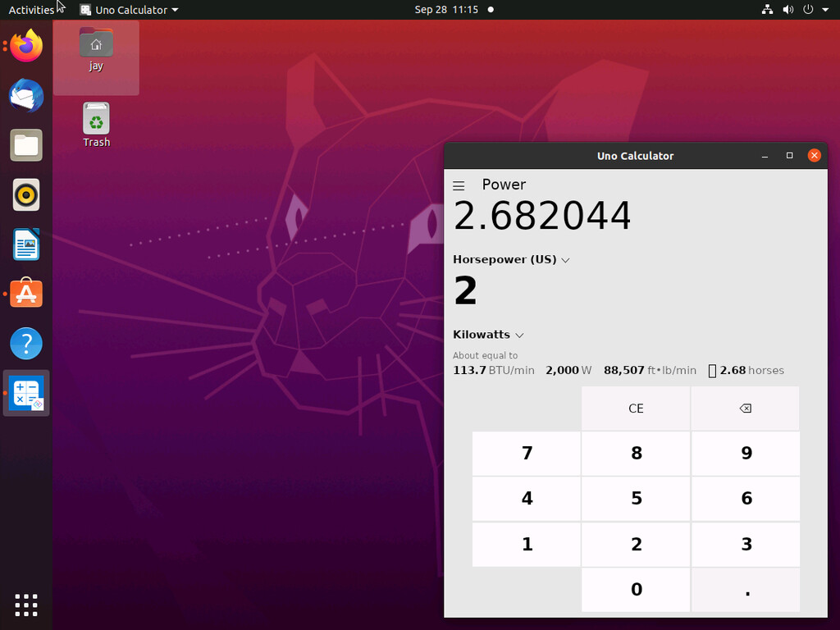Click Activities in the top bar
This screenshot has height=630, width=840.
tap(31, 10)
